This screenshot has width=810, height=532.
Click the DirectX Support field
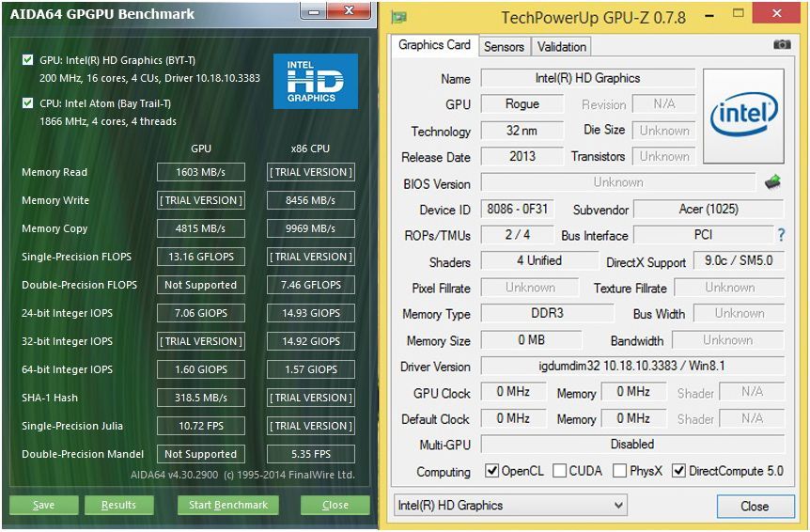point(739,261)
